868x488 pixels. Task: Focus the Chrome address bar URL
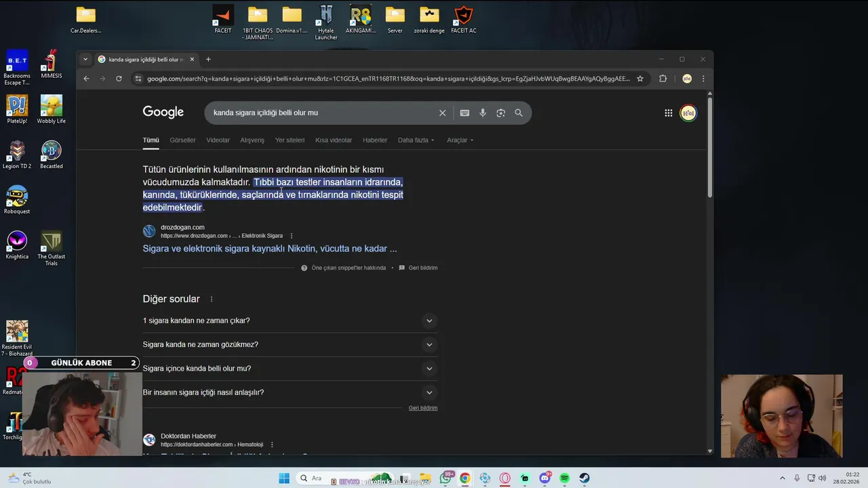[x=389, y=79]
